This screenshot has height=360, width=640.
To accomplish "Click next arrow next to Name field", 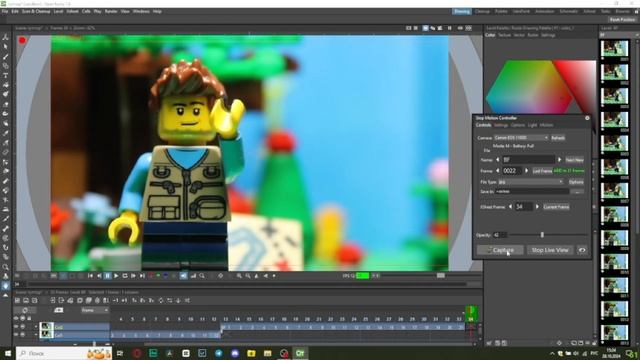I will 560,160.
